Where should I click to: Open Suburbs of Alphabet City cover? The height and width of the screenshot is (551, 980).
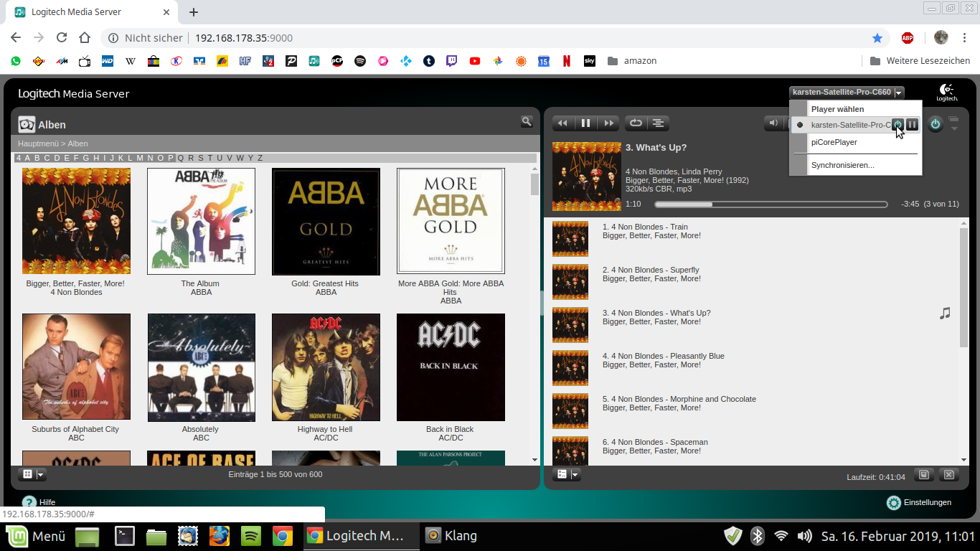click(x=76, y=367)
